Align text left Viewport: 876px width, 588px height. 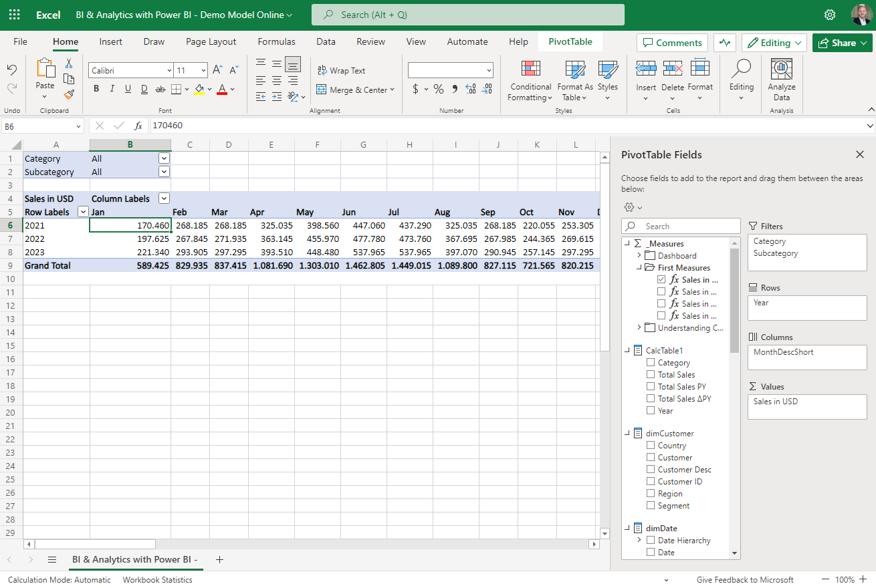(x=261, y=80)
